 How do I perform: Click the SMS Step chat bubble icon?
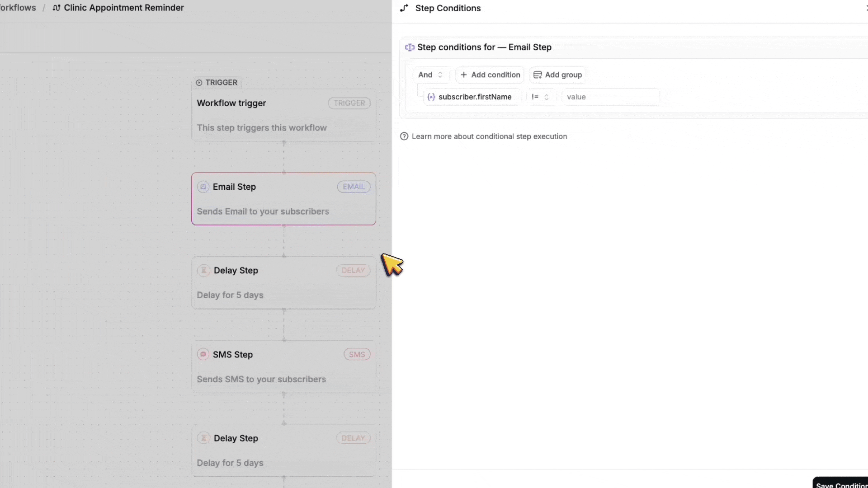pos(203,354)
